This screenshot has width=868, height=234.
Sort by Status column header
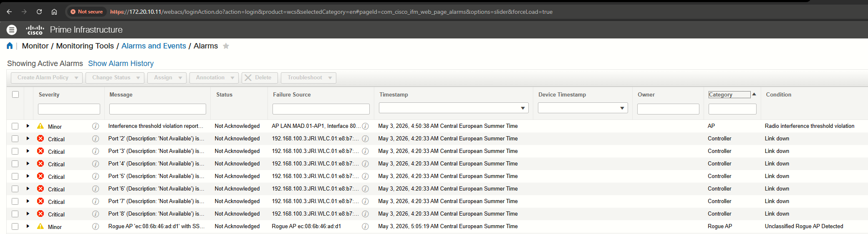[224, 95]
